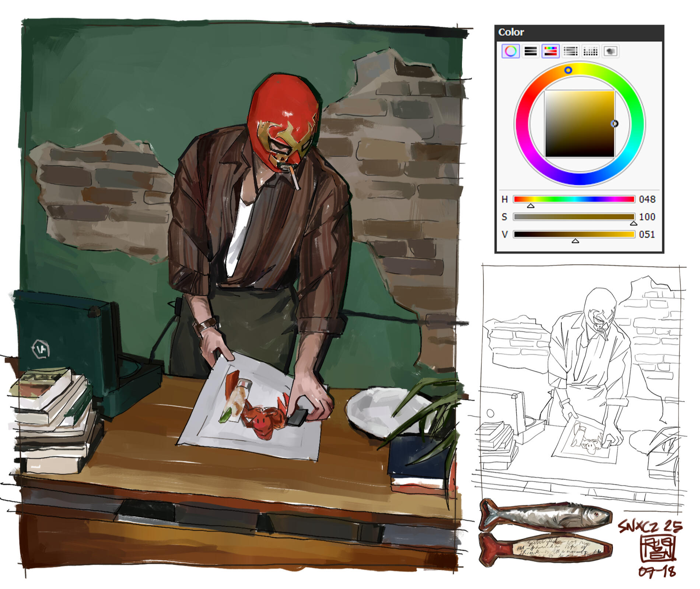
Task: Click the line art sketch thumbnail
Action: [582, 387]
